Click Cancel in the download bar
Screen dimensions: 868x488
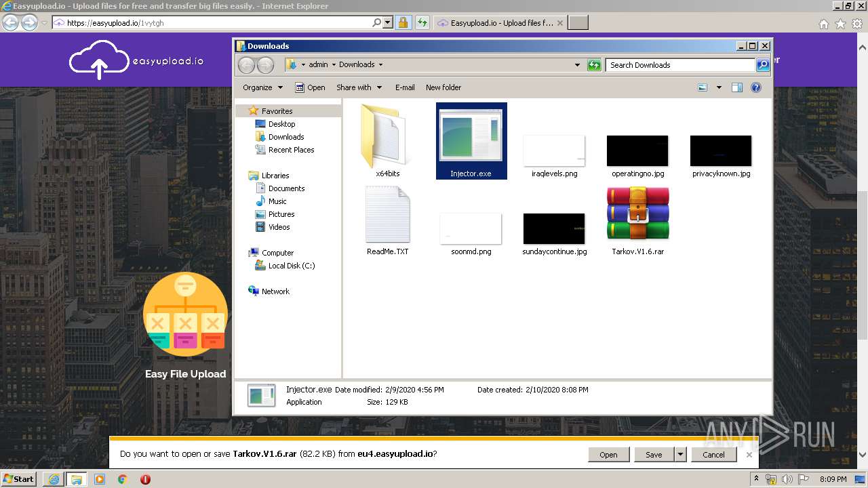713,455
